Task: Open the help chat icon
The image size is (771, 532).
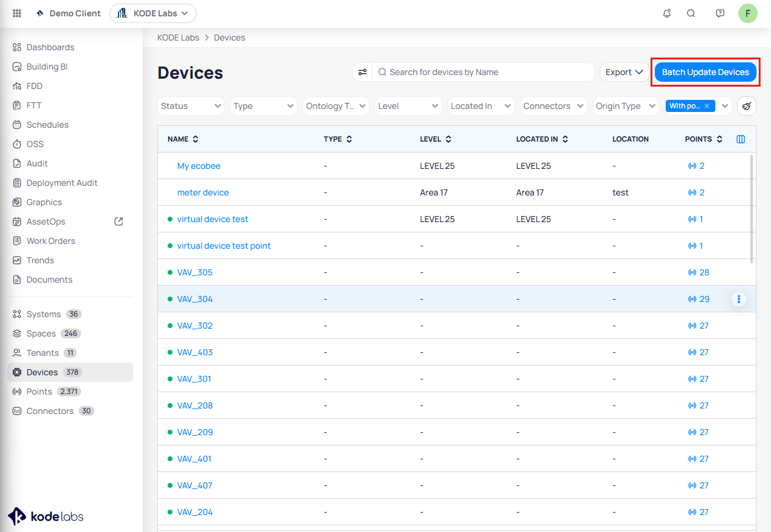Action: [720, 13]
